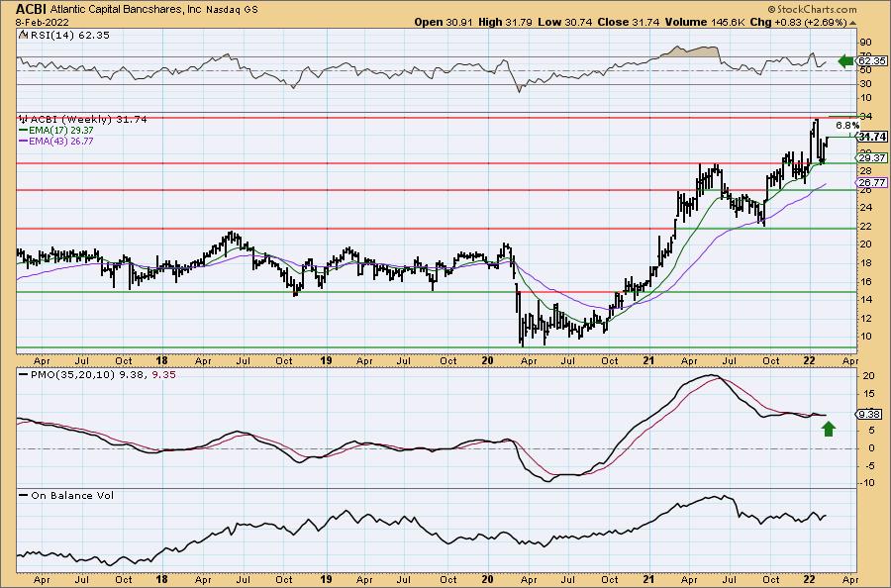Click the purple EMA(43) 26.77 legend entry
Viewport: 891px width, 588px height.
pyautogui.click(x=56, y=141)
